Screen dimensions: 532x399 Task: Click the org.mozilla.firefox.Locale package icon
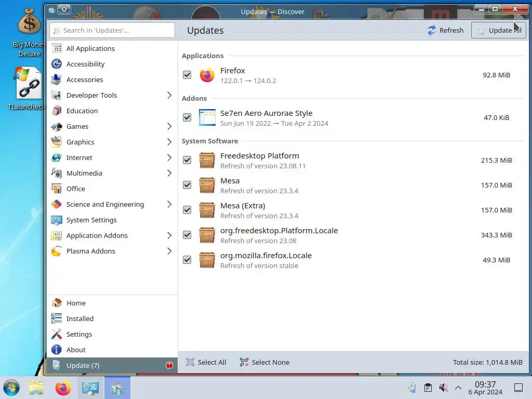[x=207, y=260]
